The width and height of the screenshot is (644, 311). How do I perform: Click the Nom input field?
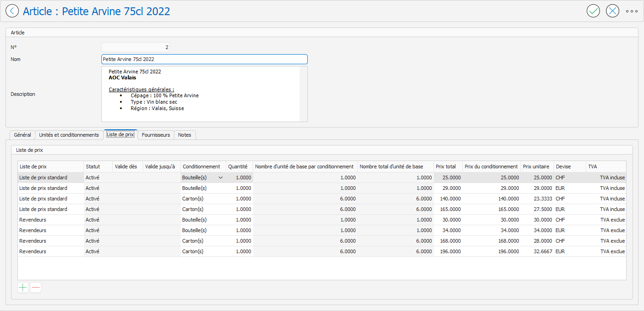click(x=204, y=59)
